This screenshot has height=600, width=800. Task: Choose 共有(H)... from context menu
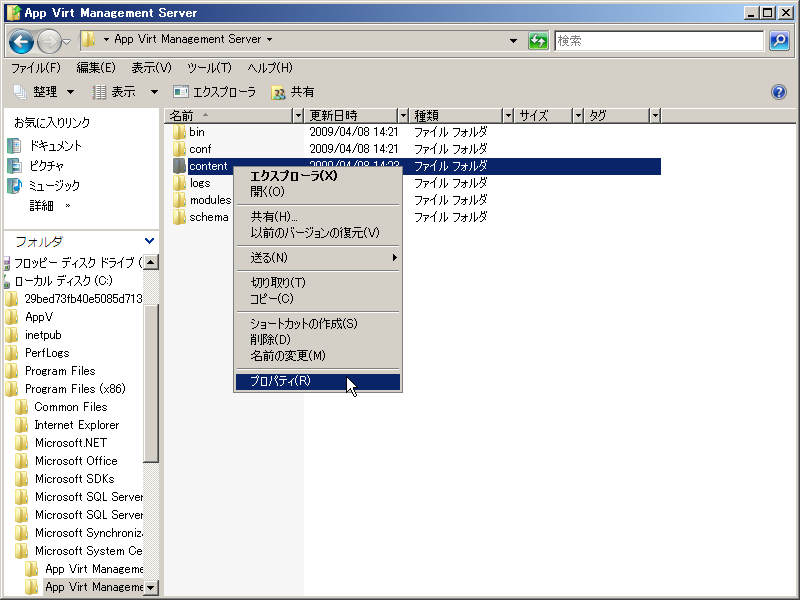pos(318,217)
